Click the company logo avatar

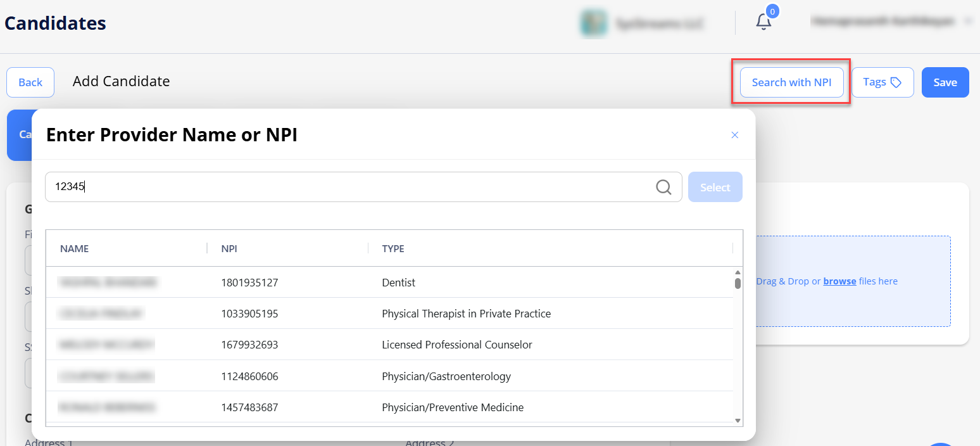click(x=593, y=23)
